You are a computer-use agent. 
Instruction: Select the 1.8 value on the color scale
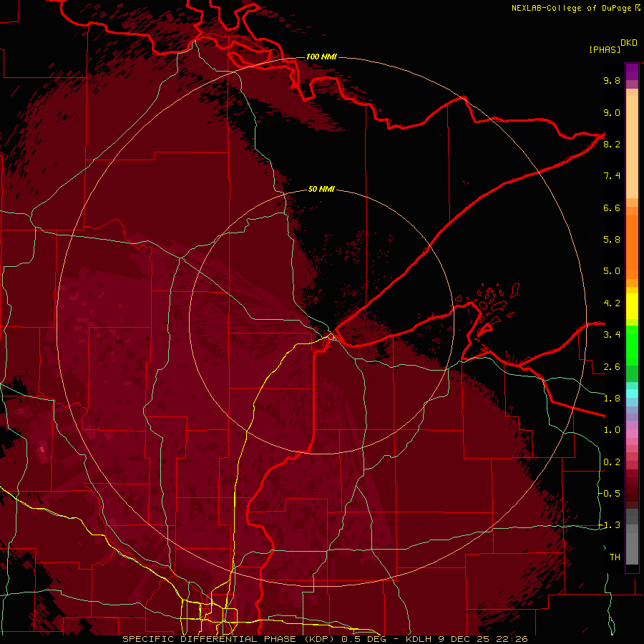(x=612, y=399)
